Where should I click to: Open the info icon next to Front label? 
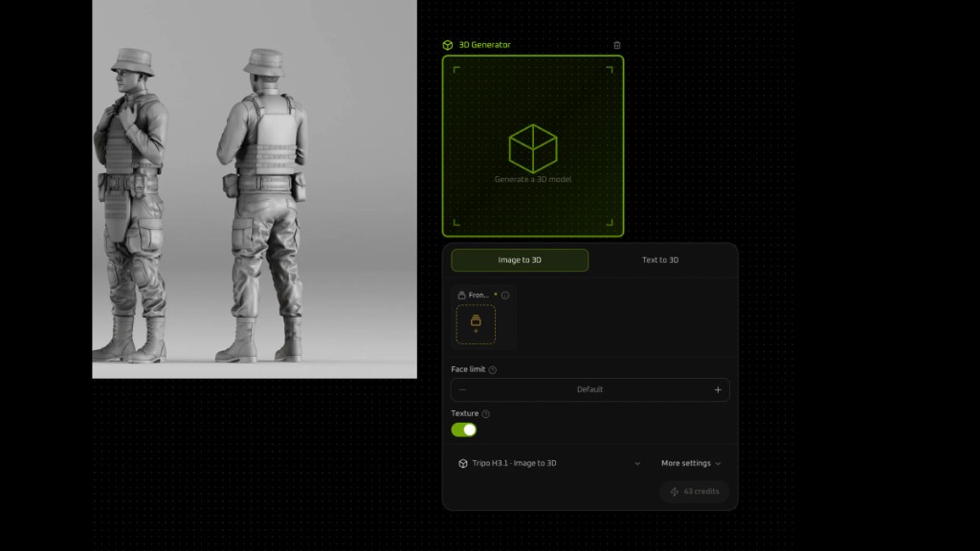click(x=505, y=295)
